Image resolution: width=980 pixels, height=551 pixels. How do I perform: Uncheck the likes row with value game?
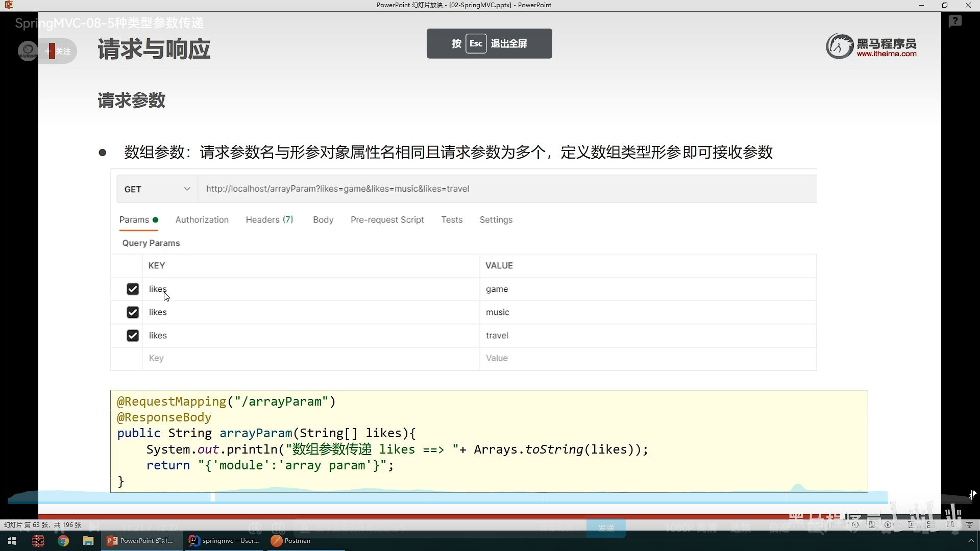tap(133, 289)
